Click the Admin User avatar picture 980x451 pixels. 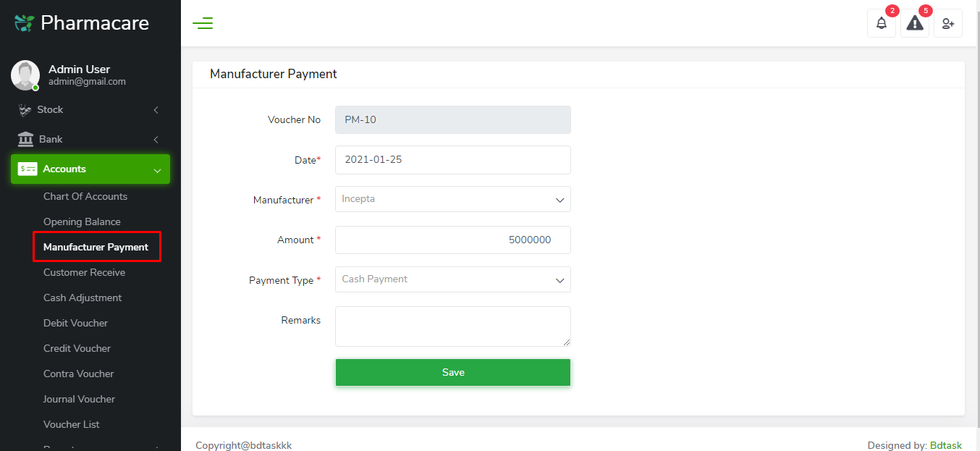tap(25, 75)
